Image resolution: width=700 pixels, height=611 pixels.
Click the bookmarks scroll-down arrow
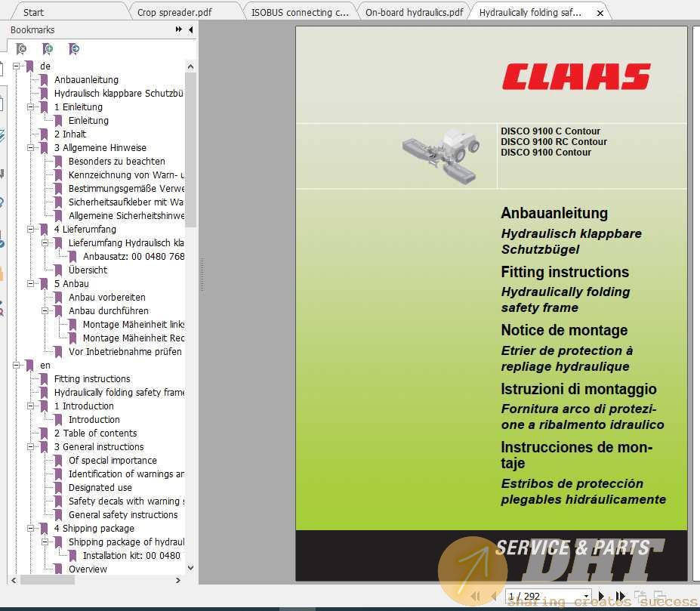point(190,568)
